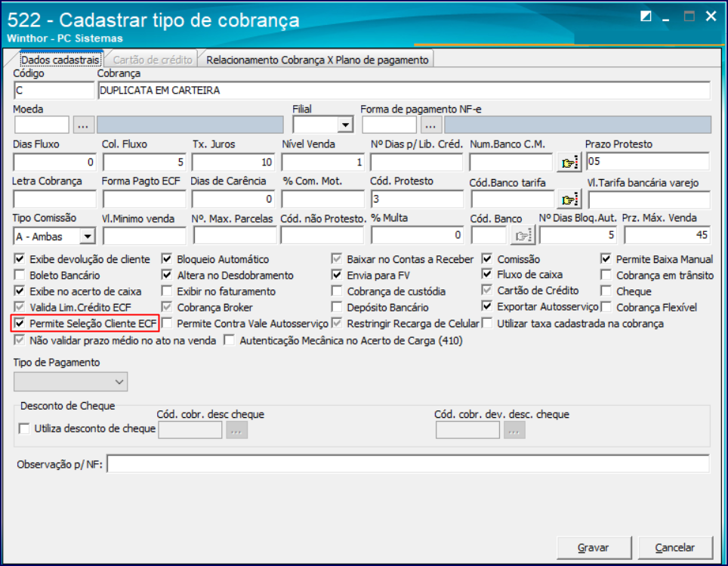728x566 pixels.
Task: Switch to Dados cadastrais tab
Action: click(60, 60)
